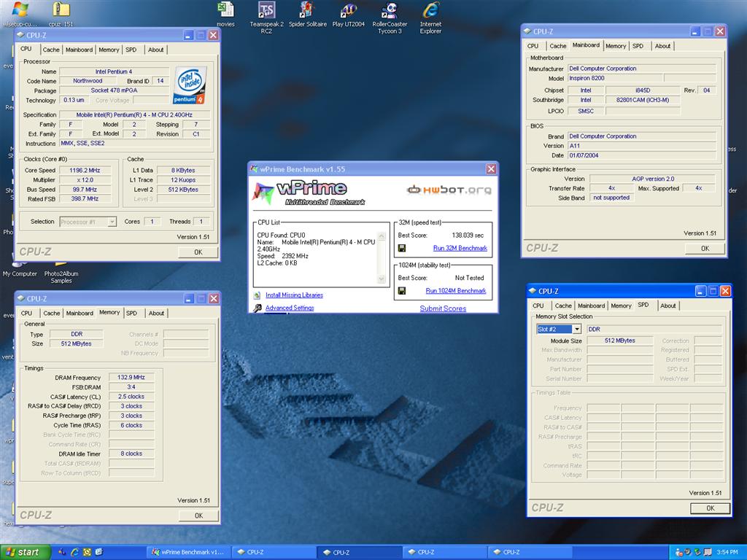
Task: Select CPU tab in the DDR Memory timings window
Action: (x=27, y=314)
